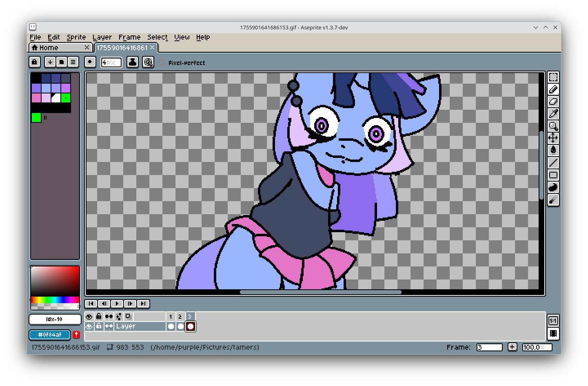Select the row named Layer in timeline

pyautogui.click(x=140, y=326)
